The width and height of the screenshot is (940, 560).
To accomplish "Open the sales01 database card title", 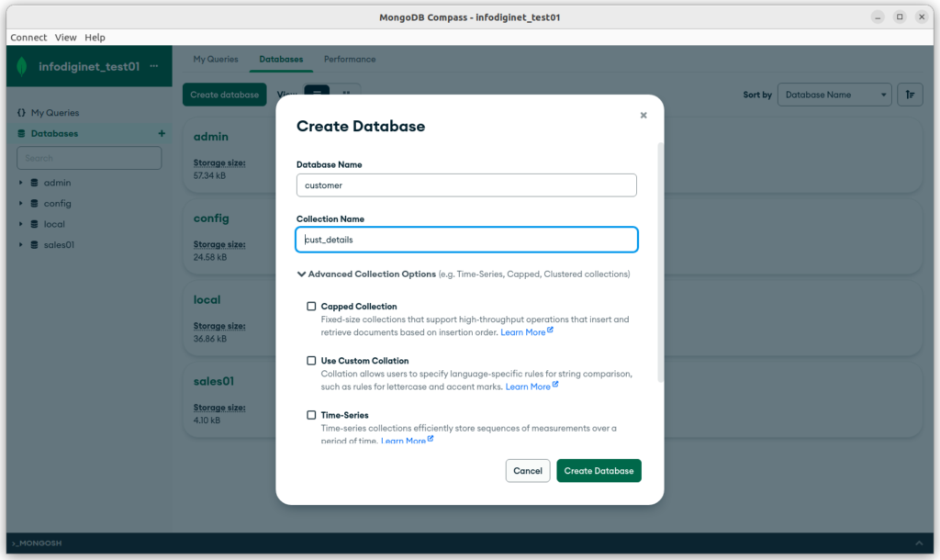I will (x=213, y=381).
